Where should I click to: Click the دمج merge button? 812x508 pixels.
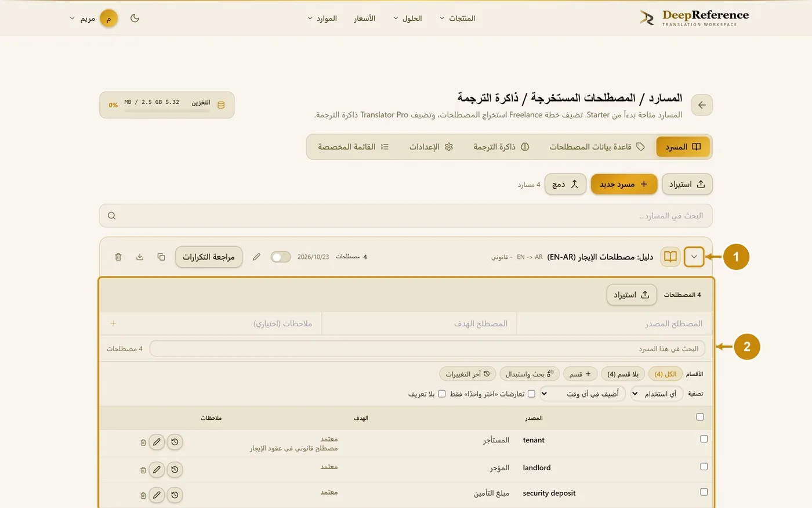(x=565, y=184)
